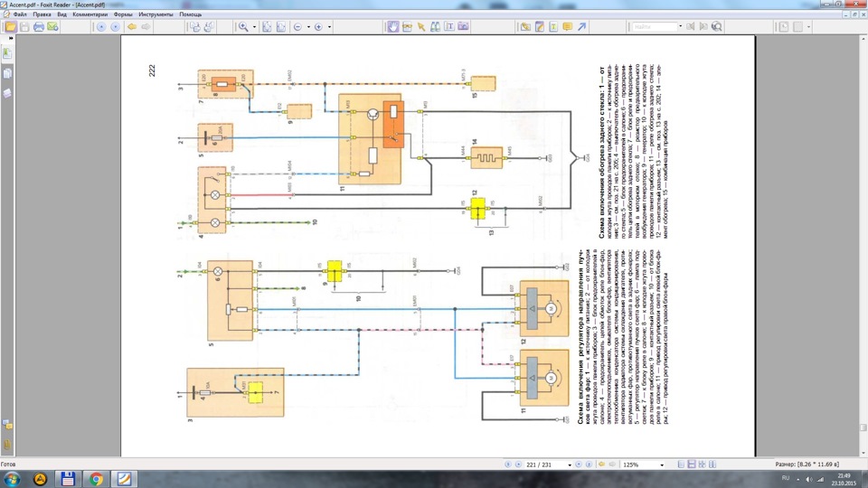The height and width of the screenshot is (488, 868).
Task: Open the Формы menu
Action: pyautogui.click(x=123, y=14)
